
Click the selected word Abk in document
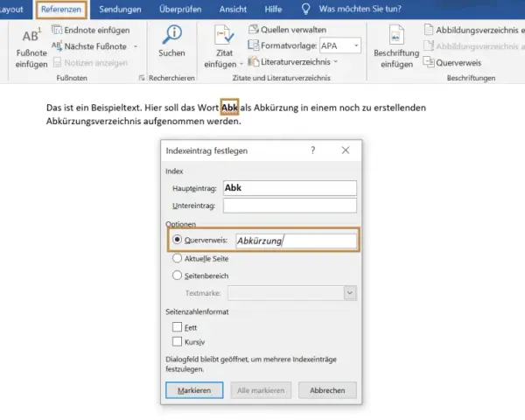point(229,108)
